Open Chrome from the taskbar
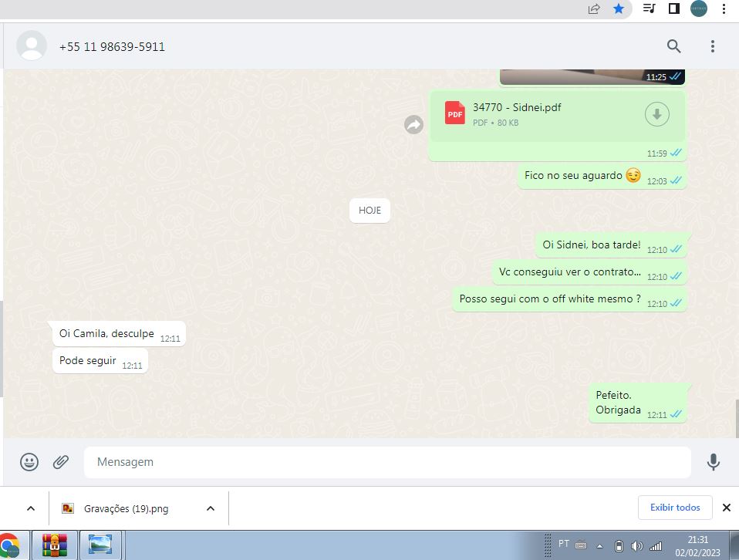 pos(10,546)
